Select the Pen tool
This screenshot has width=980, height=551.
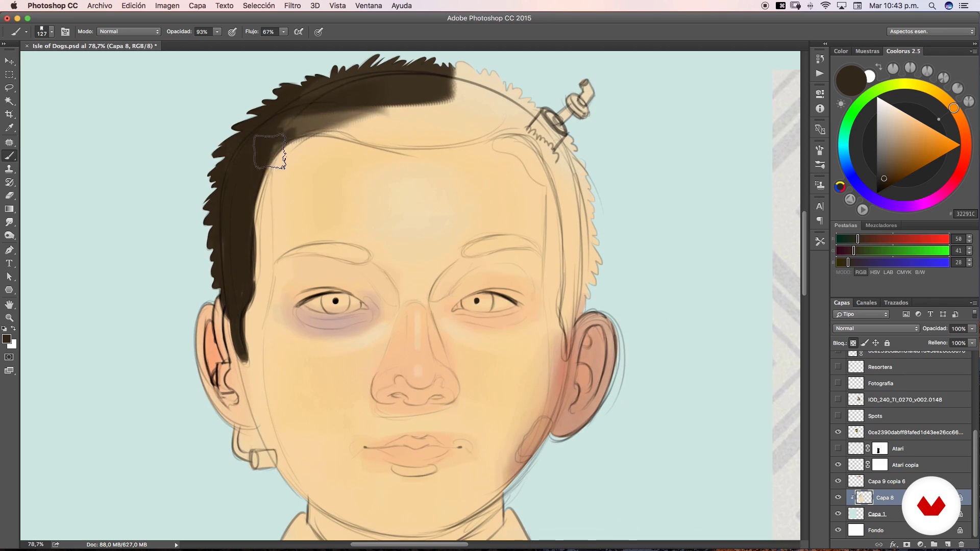click(x=9, y=250)
